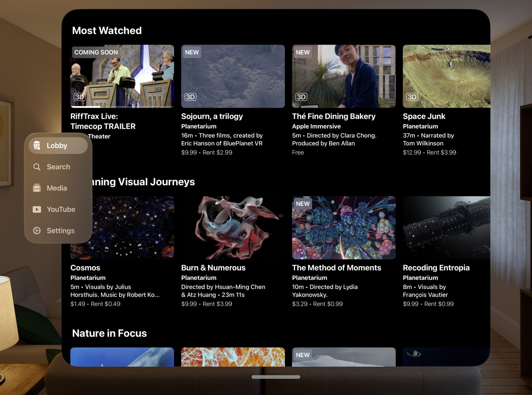This screenshot has width=532, height=395.
Task: Click the Settings gear icon in sidebar
Action: (37, 230)
